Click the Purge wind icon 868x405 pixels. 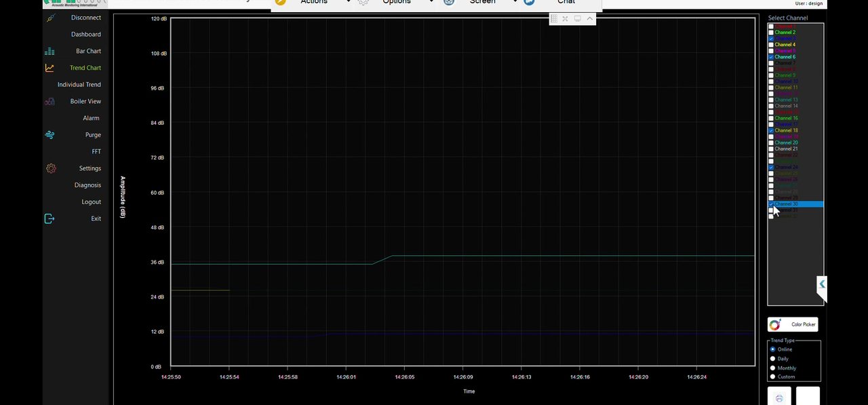(50, 135)
